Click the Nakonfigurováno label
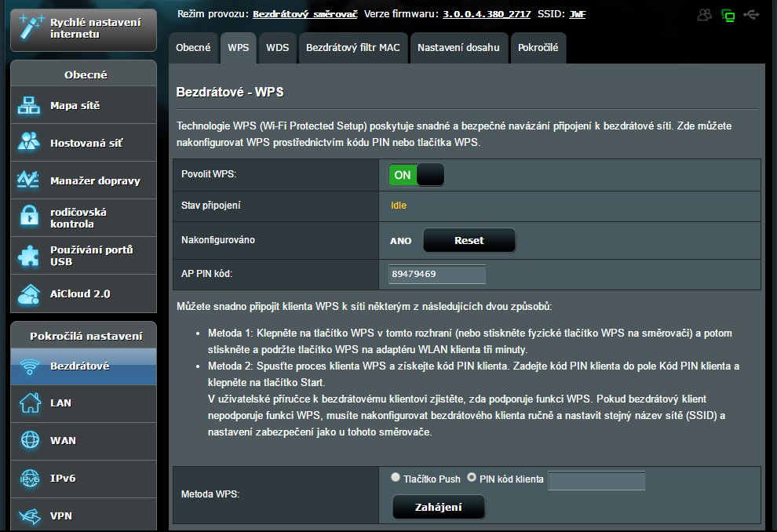The image size is (777, 532). point(218,240)
